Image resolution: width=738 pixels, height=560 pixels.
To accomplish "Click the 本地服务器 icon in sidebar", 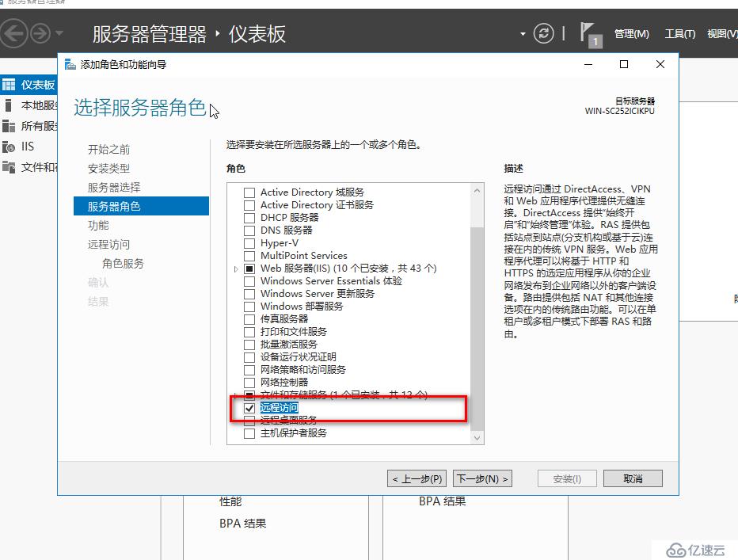I will (x=9, y=105).
